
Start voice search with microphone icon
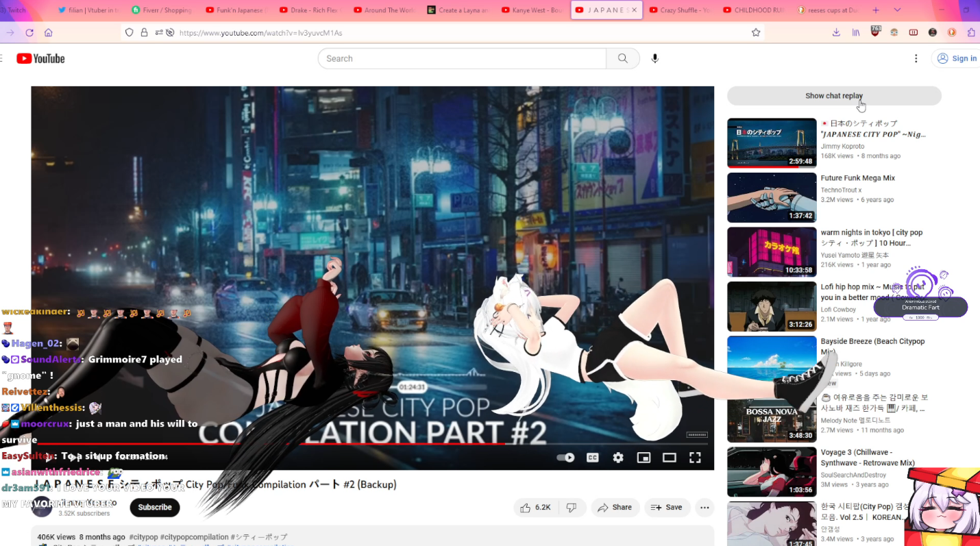click(x=655, y=58)
